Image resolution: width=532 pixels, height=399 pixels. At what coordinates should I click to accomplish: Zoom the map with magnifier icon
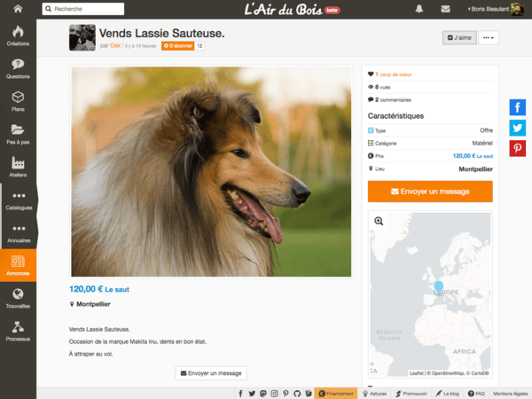(x=379, y=221)
